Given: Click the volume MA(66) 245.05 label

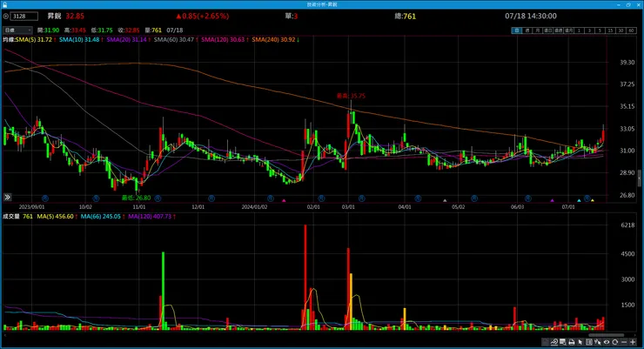Looking at the screenshot, I should point(103,217).
